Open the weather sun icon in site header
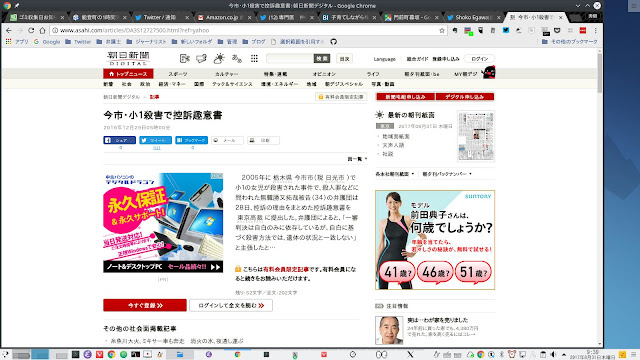640x360 pixels. click(219, 58)
